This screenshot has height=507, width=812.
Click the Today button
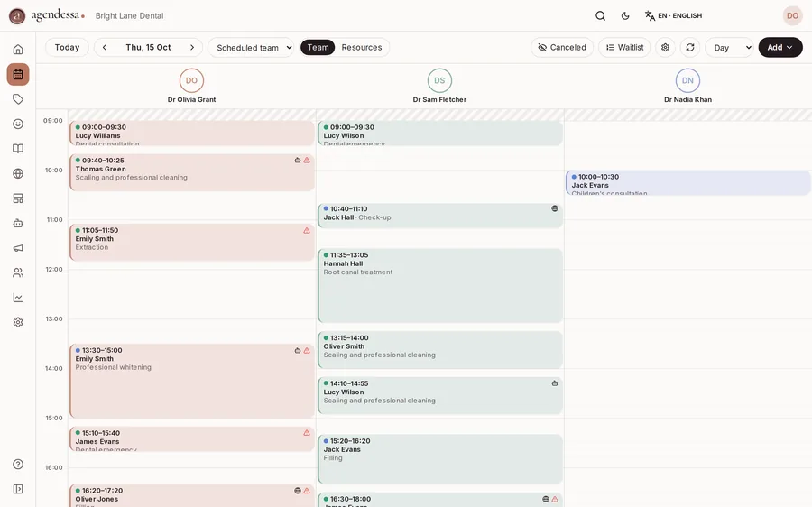tap(67, 47)
